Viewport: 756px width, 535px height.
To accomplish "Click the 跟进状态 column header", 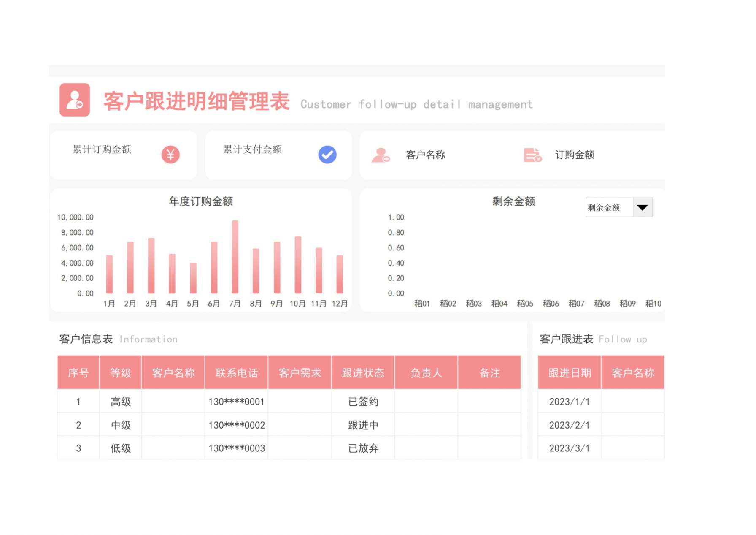I will 363,372.
